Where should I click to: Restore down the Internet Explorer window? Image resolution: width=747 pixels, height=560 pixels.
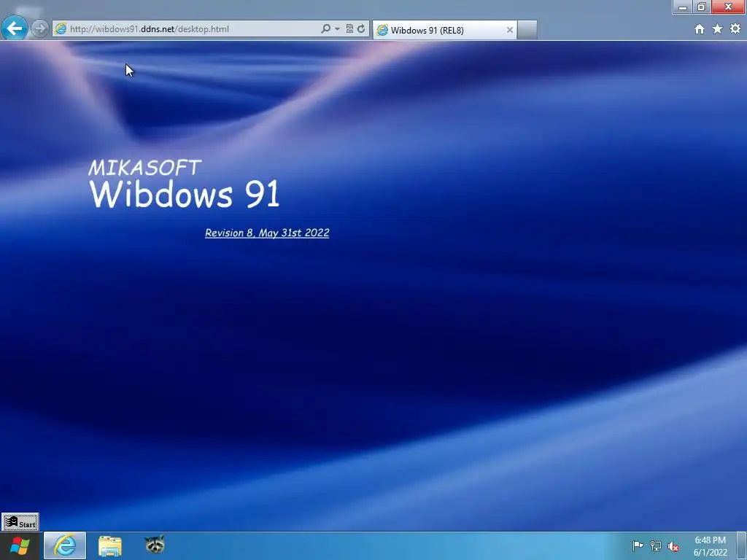click(x=702, y=7)
